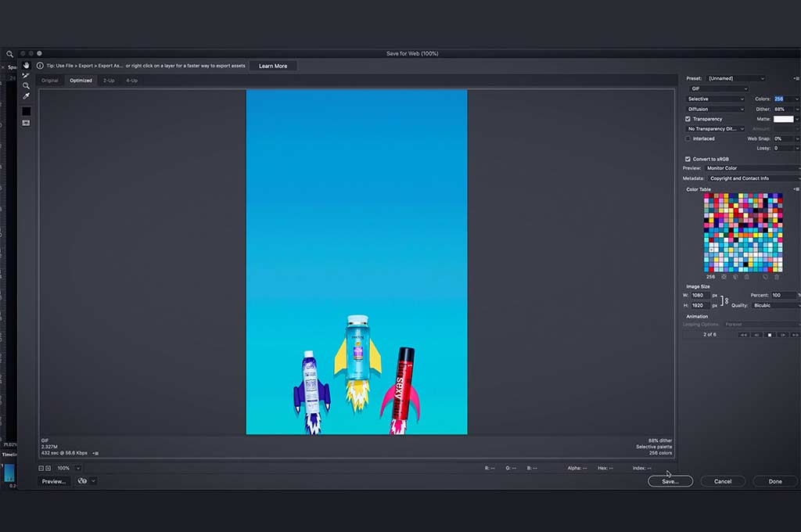Viewport: 801px width, 532px height.
Task: Select the Zoom tool in the dialog
Action: tap(26, 86)
